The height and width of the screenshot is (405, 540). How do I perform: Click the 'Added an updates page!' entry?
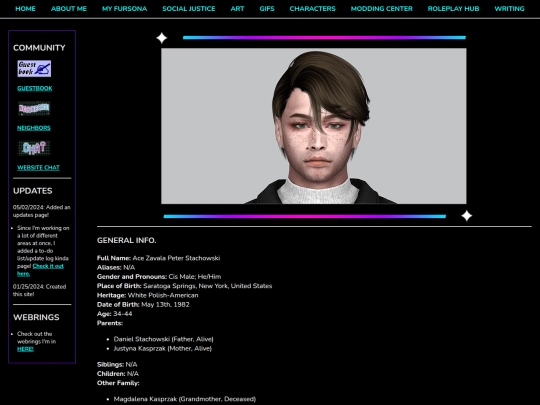(42, 211)
